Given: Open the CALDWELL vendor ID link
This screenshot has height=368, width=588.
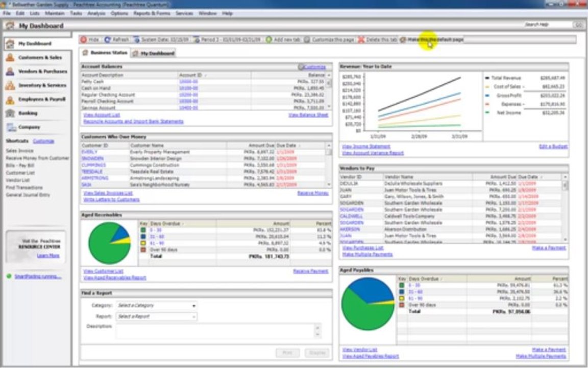Looking at the screenshot, I should coord(351,216).
